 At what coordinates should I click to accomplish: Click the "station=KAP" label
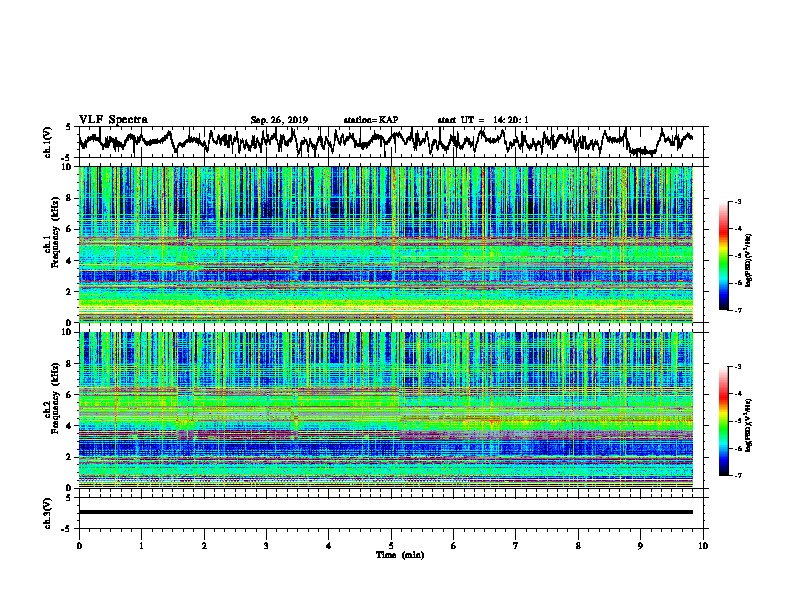[371, 120]
